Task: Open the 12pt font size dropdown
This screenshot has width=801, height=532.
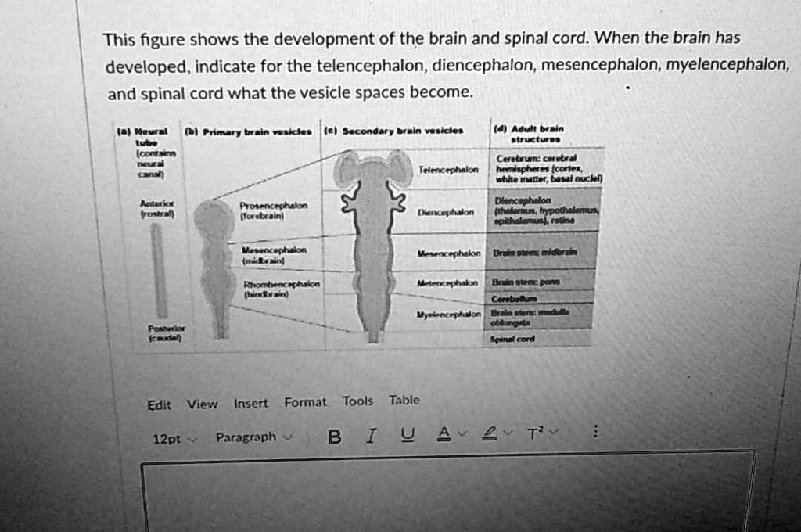Action: click(x=174, y=438)
